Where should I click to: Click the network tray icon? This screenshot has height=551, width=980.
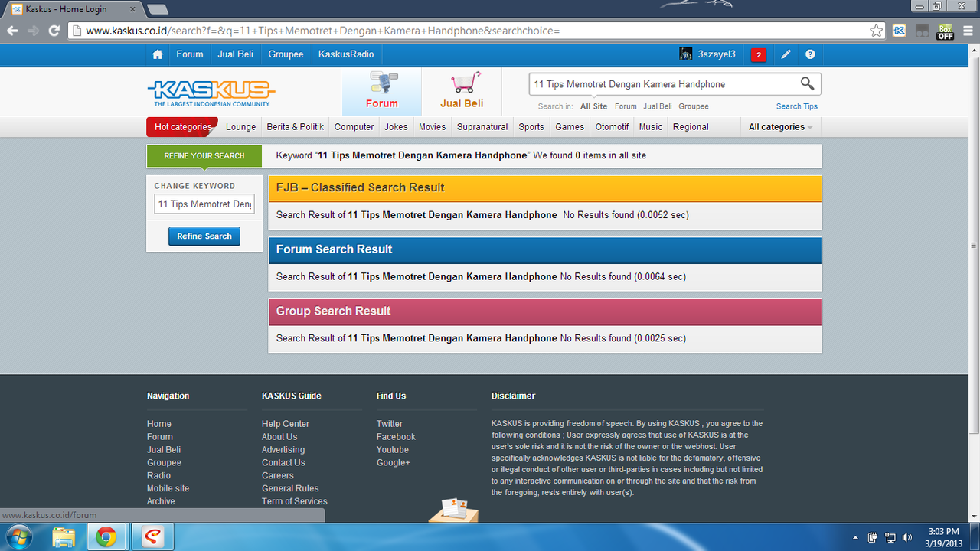(890, 537)
